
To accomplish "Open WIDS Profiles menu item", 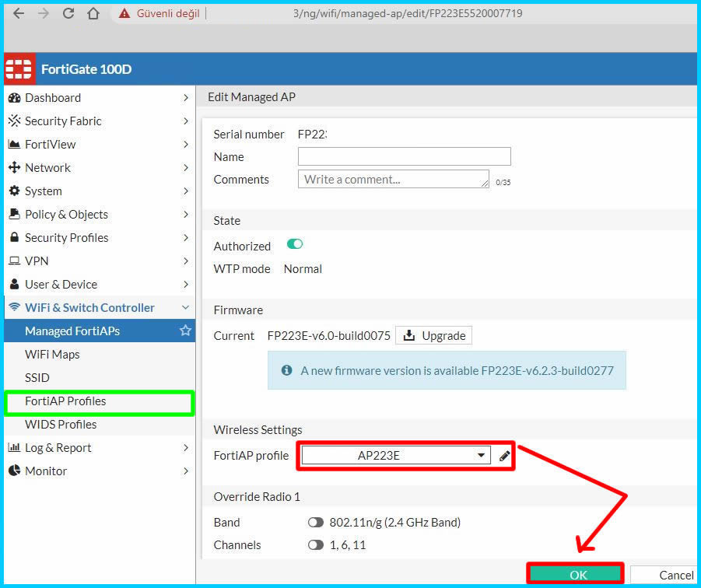I will pos(100,425).
